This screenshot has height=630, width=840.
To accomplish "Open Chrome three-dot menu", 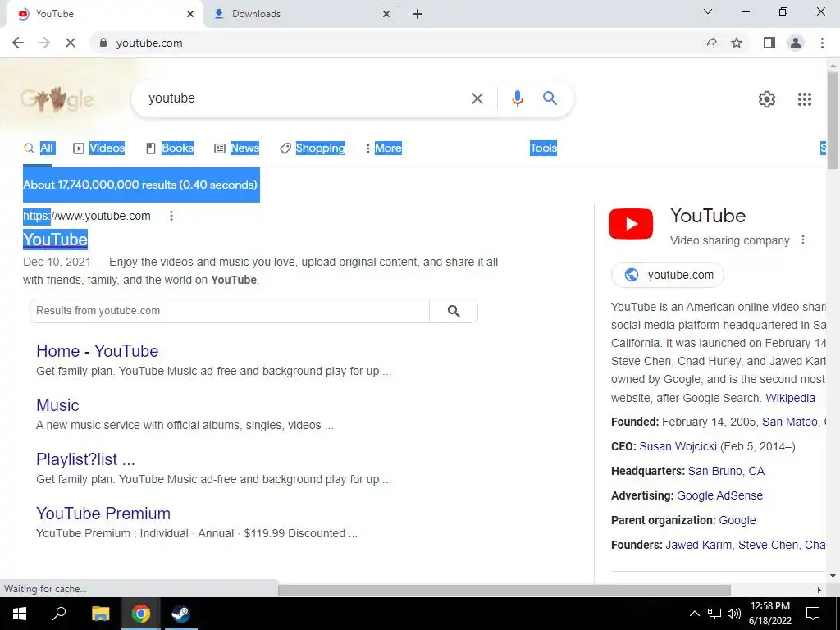I will tap(822, 43).
